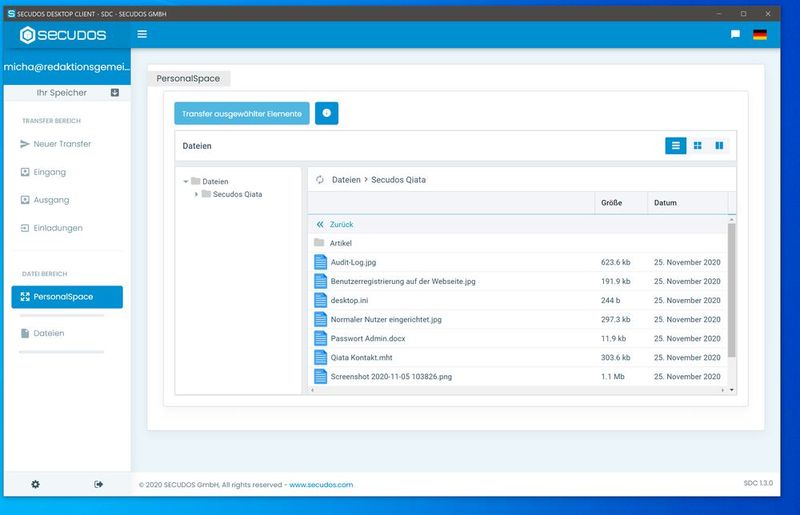Select Secudos Qiata in folder tree

point(237,194)
